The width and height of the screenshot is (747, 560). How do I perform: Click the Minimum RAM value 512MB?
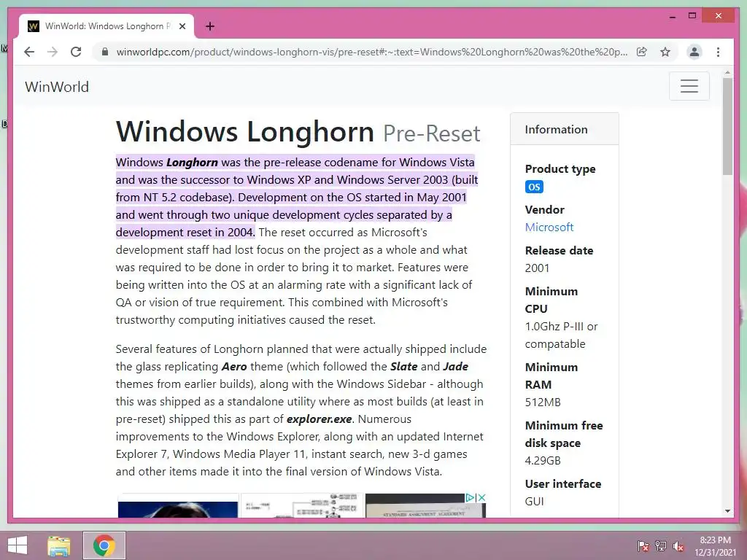pos(543,402)
